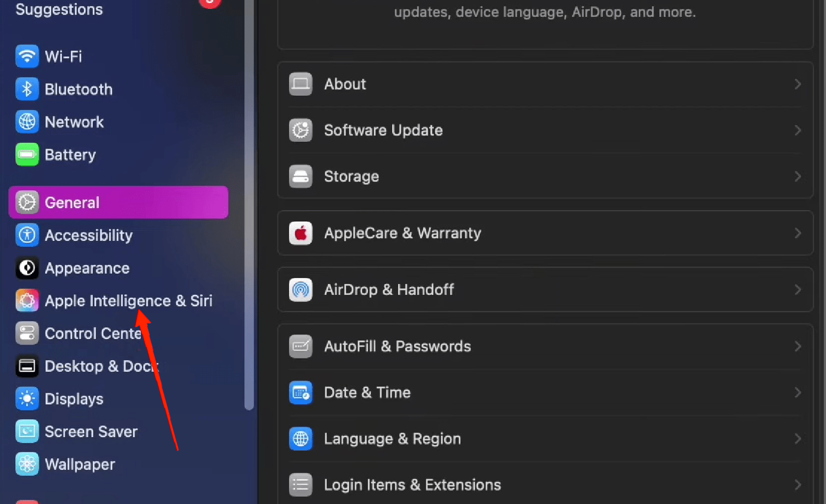Viewport: 826px width, 504px height.
Task: Click the Storage drive icon
Action: 300,176
